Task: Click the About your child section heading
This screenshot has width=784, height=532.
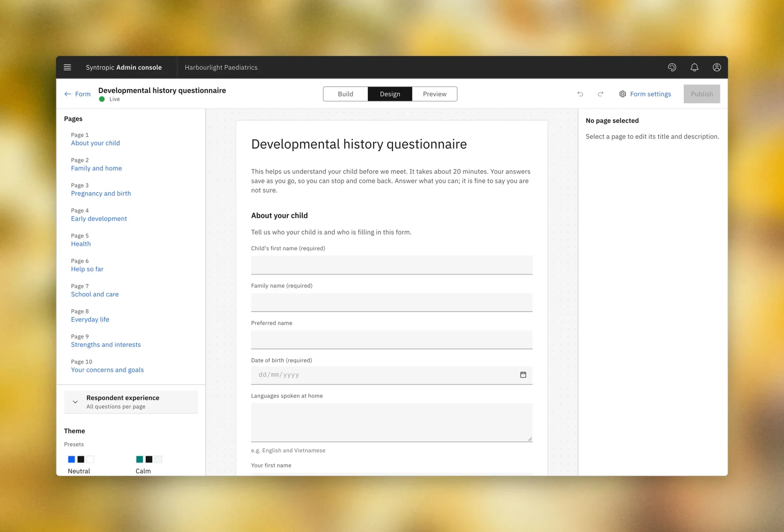Action: pyautogui.click(x=279, y=215)
